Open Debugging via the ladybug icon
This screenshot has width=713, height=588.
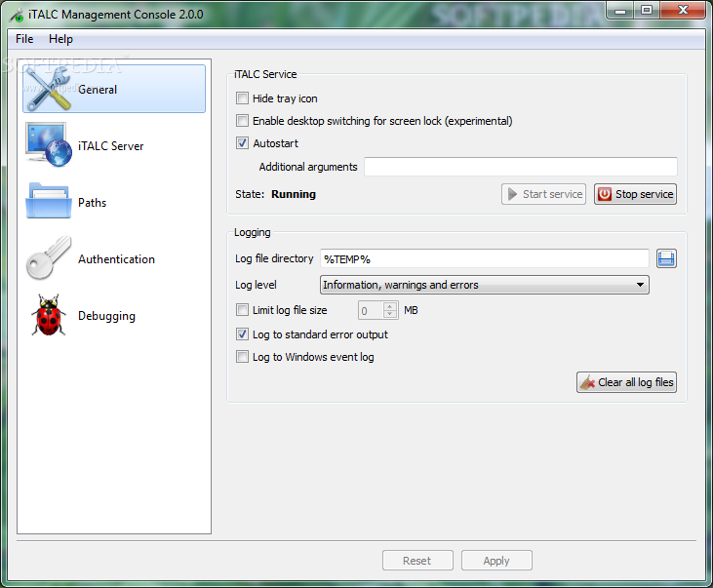[49, 315]
